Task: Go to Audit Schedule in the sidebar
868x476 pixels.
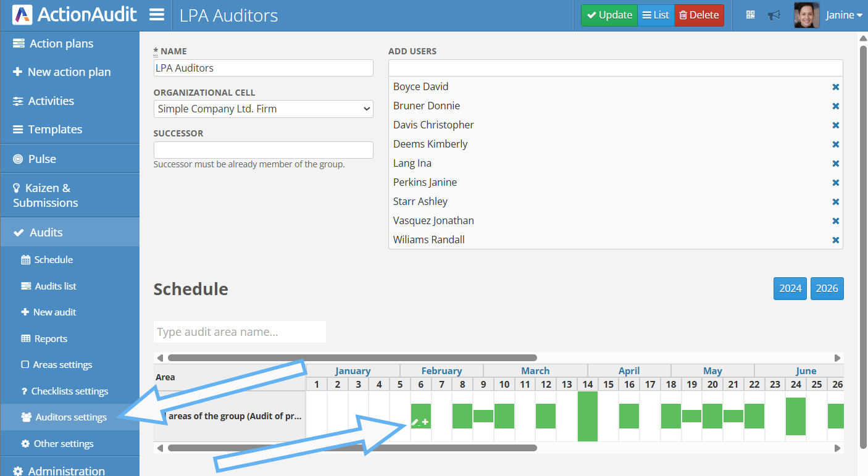Action: [x=53, y=260]
